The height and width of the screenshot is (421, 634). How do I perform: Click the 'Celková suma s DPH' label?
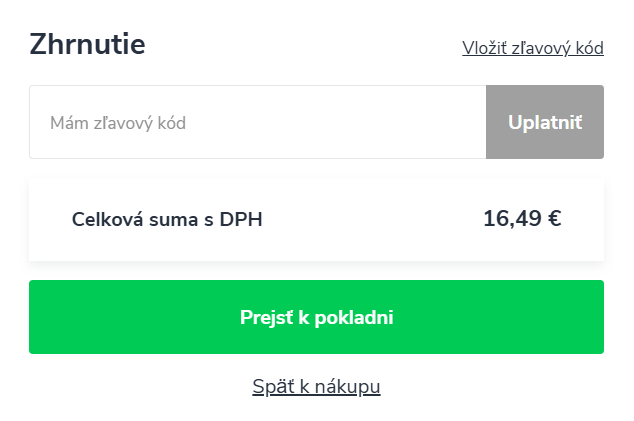point(167,220)
